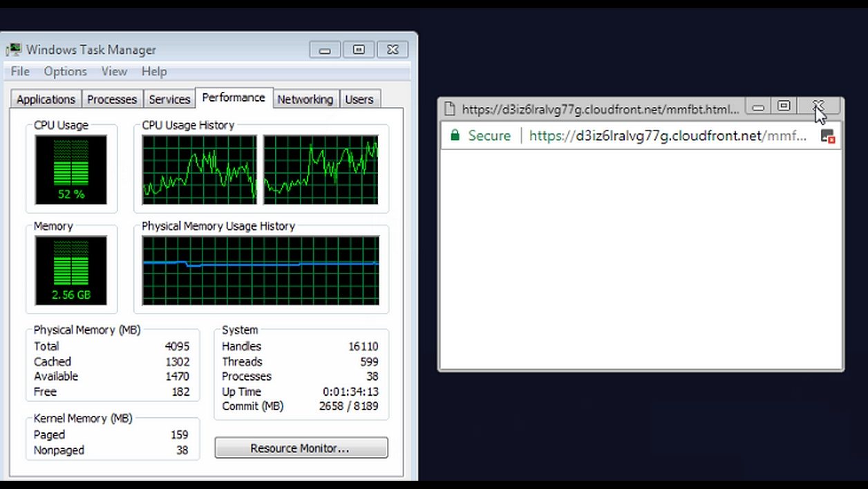Open the Options menu
The width and height of the screenshot is (868, 489).
[65, 71]
